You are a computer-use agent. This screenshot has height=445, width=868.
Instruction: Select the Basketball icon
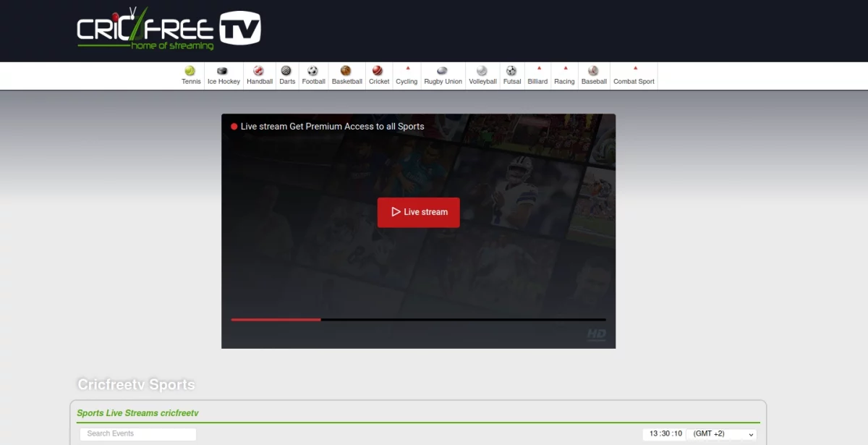346,71
